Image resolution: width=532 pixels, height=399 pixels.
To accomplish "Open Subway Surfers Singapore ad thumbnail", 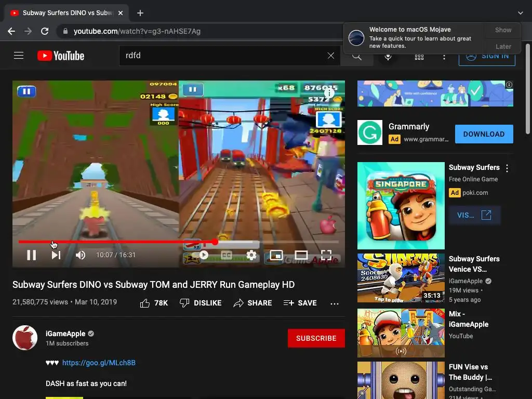I will click(x=401, y=206).
